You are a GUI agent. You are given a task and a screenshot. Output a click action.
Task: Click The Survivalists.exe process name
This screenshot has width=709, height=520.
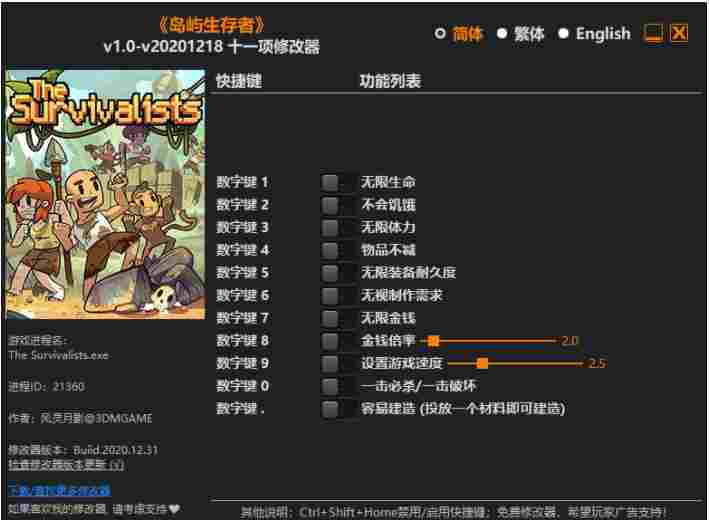pos(58,355)
